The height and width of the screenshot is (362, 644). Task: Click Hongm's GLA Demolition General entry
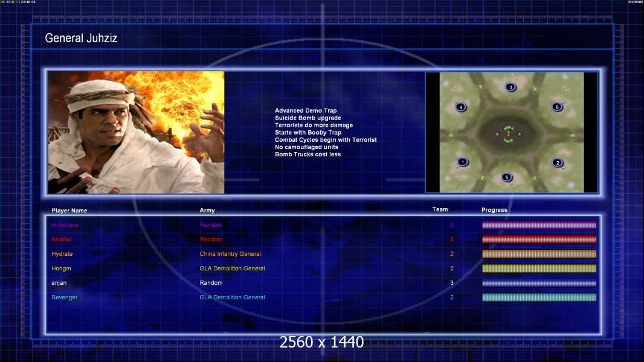[x=233, y=268]
